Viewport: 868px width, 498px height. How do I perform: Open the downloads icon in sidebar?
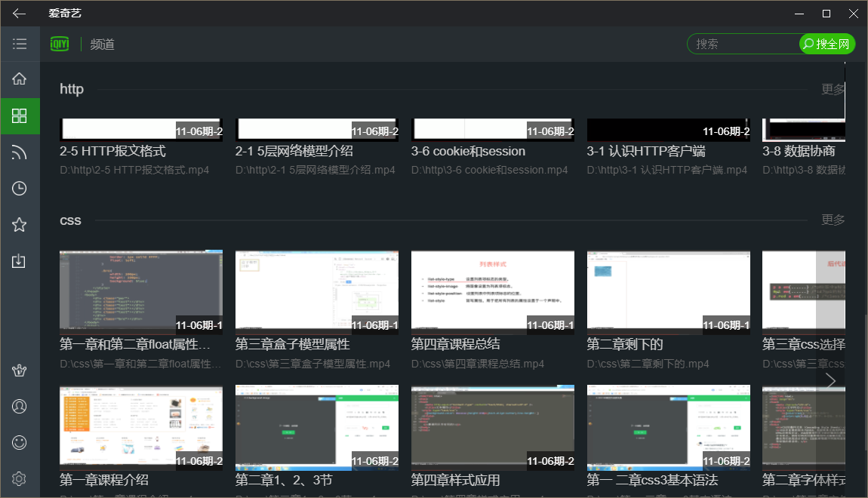tap(20, 260)
